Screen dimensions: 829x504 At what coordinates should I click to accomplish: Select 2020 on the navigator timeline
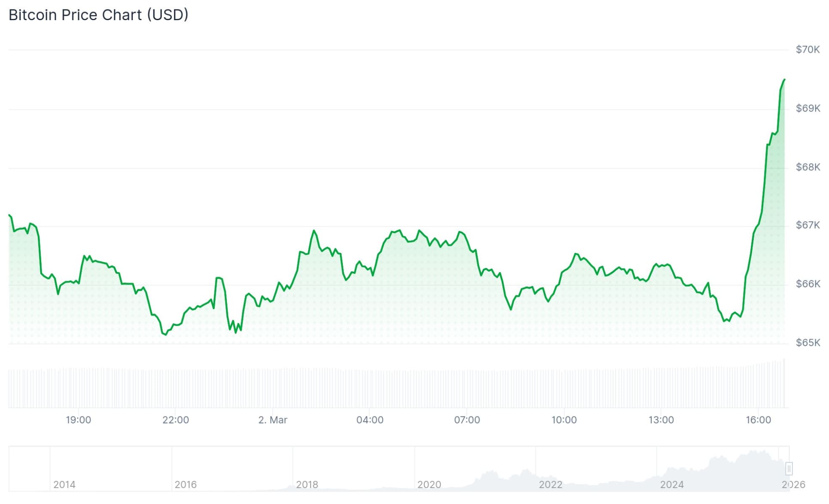[x=429, y=485]
